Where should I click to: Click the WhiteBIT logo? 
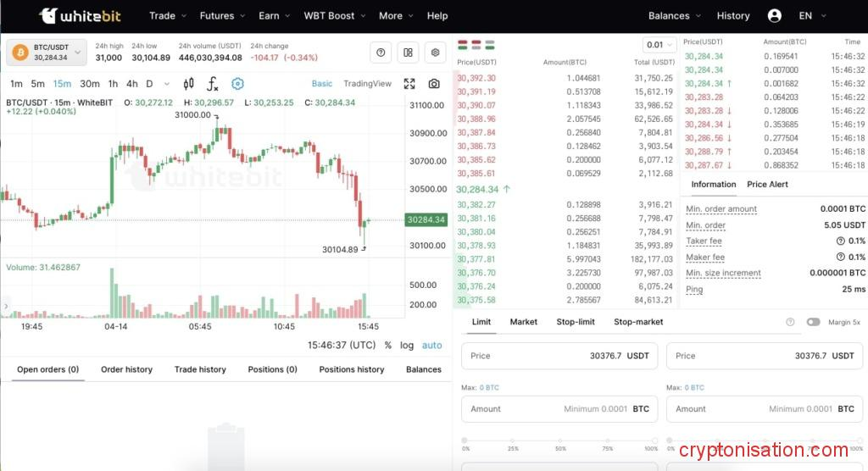coord(81,16)
